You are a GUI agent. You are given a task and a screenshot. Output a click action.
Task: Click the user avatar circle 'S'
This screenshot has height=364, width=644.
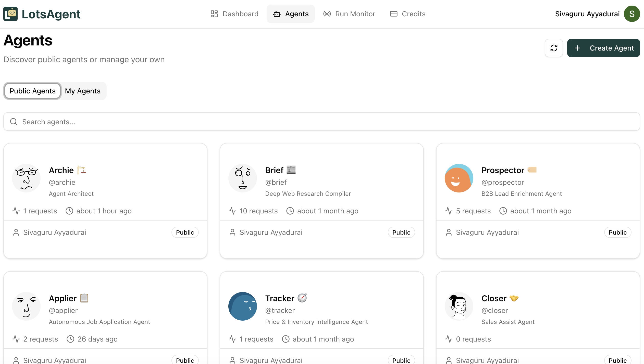click(632, 14)
